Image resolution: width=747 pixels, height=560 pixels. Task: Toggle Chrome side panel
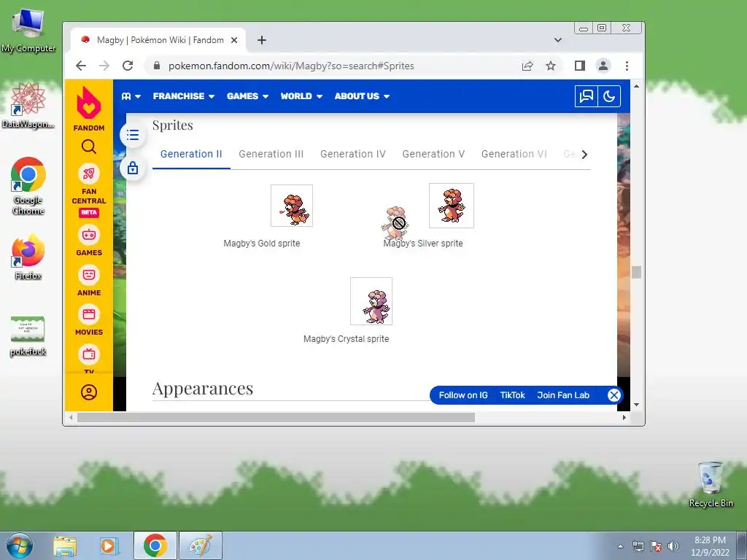point(579,66)
